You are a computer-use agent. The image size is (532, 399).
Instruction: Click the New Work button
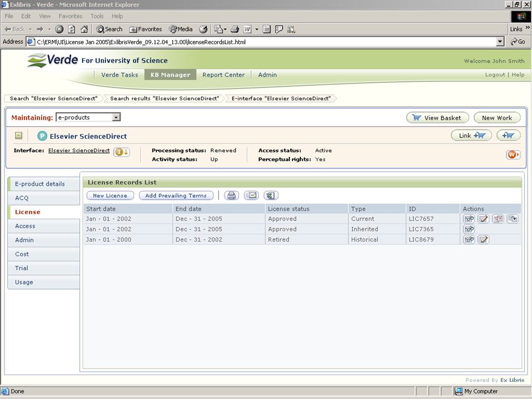497,117
